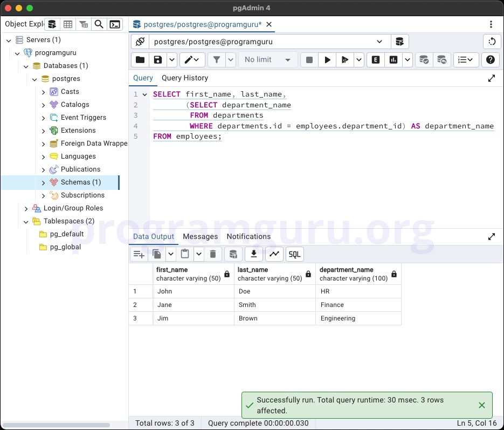
Task: Select the pg_global tablespace
Action: tap(65, 247)
